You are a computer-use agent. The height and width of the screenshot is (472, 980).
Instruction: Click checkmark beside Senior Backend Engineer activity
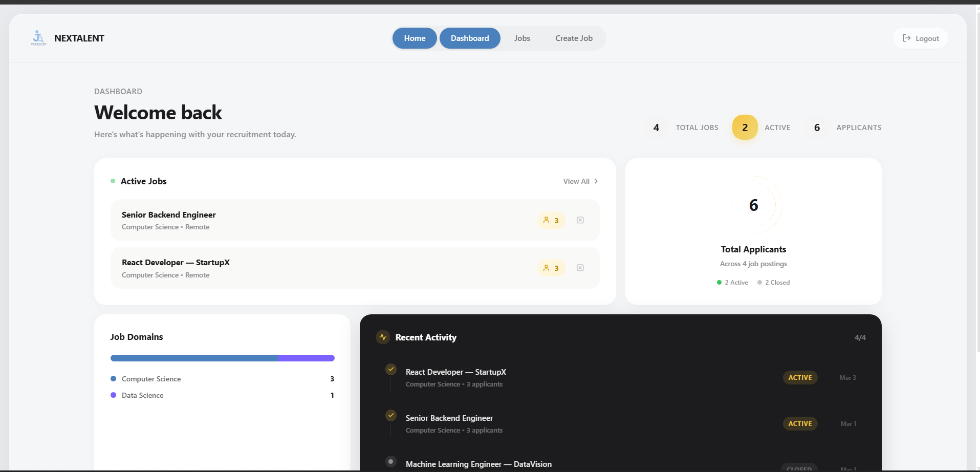[391, 415]
